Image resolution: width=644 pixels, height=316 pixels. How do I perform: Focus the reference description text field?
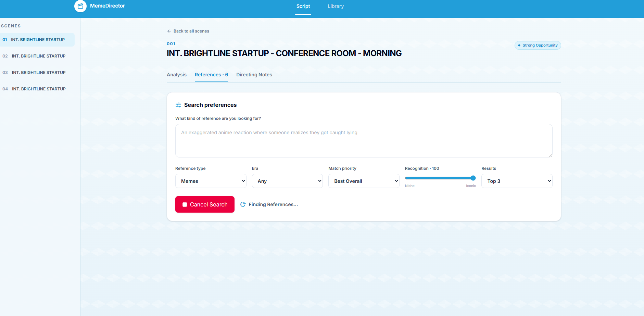[364, 141]
